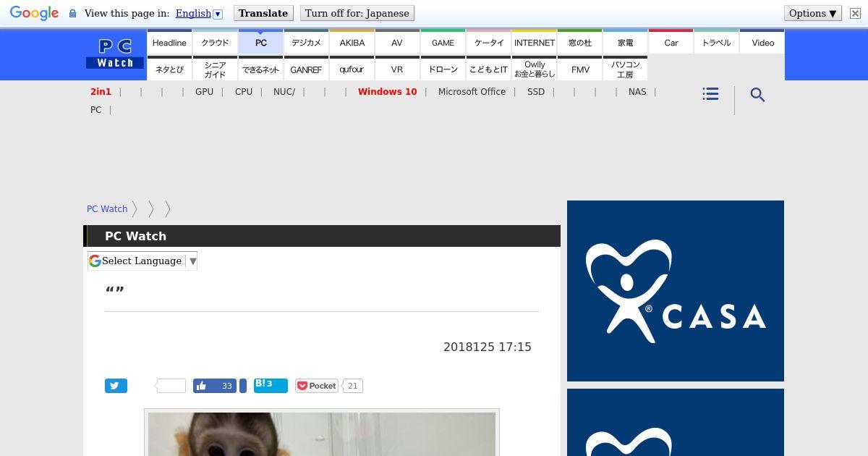
Task: Open the VR tab
Action: (x=397, y=69)
